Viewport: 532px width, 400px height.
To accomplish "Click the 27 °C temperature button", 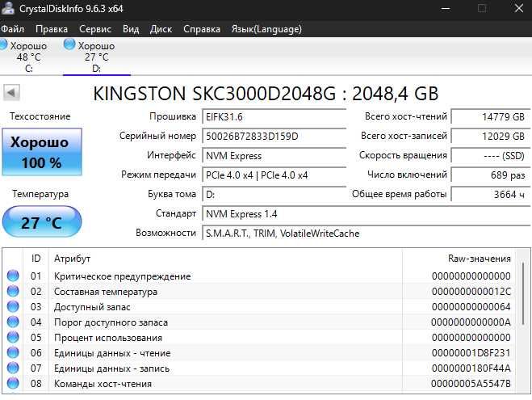I will (42, 221).
